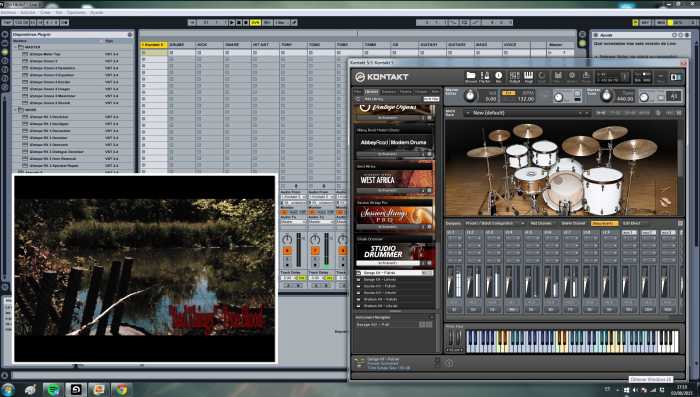Viewport: 700px width, 397px height.
Task: Click the Stop button in Ableton transport
Action: coord(239,22)
